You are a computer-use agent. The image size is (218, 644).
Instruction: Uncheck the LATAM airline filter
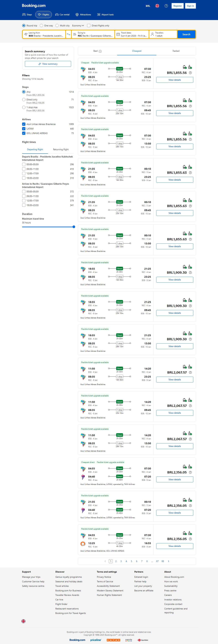pos(24,129)
